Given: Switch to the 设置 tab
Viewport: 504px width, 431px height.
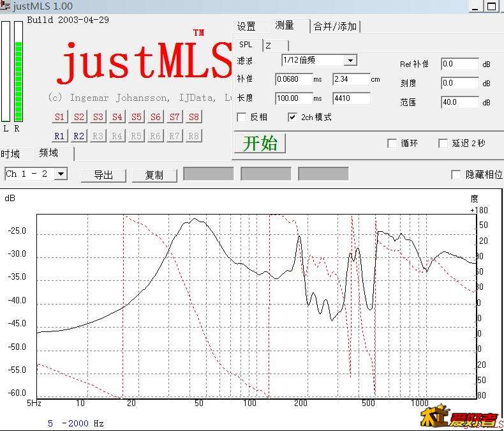Looking at the screenshot, I should (246, 26).
